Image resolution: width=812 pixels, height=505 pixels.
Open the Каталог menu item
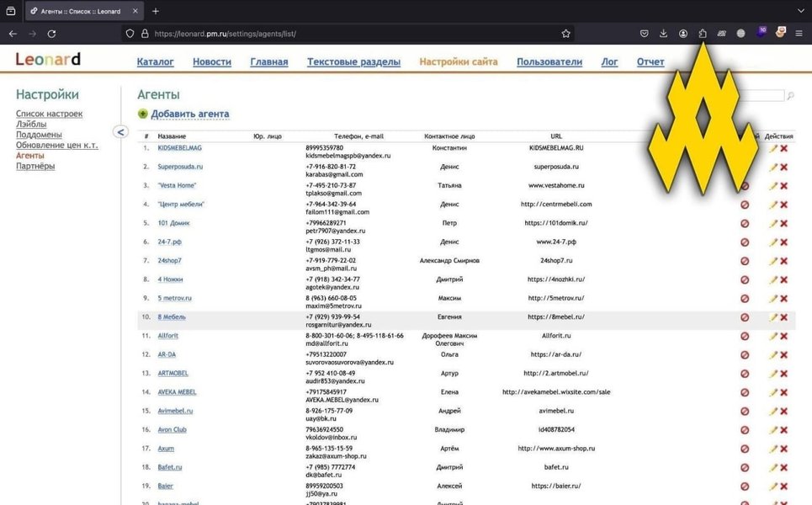155,61
